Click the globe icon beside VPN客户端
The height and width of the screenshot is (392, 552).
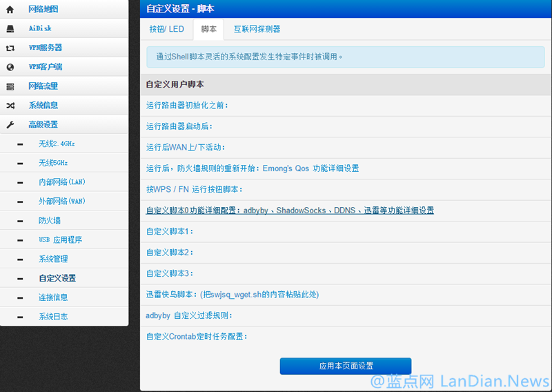coord(10,67)
